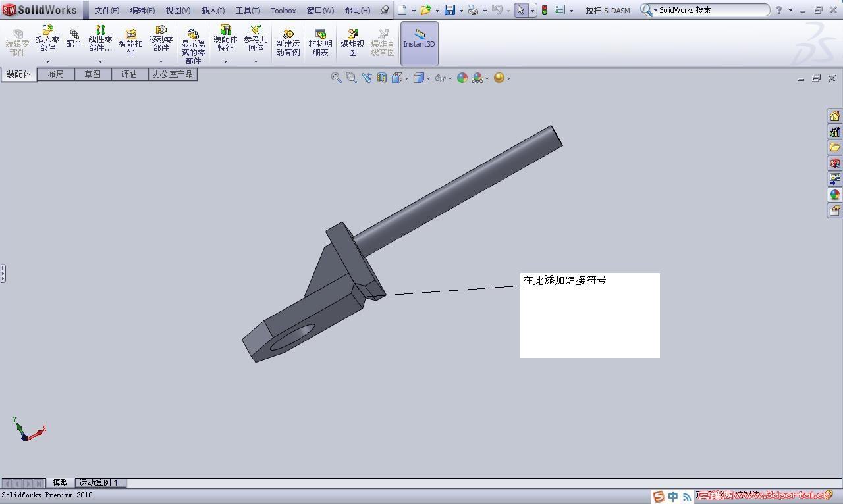Open the View Orientation icon

(x=397, y=78)
